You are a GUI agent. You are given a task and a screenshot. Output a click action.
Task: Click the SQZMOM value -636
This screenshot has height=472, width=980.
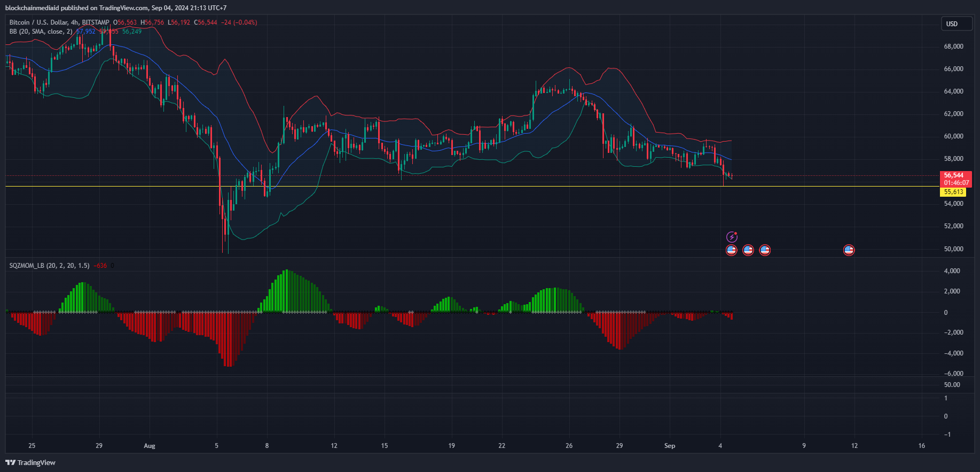(100, 265)
